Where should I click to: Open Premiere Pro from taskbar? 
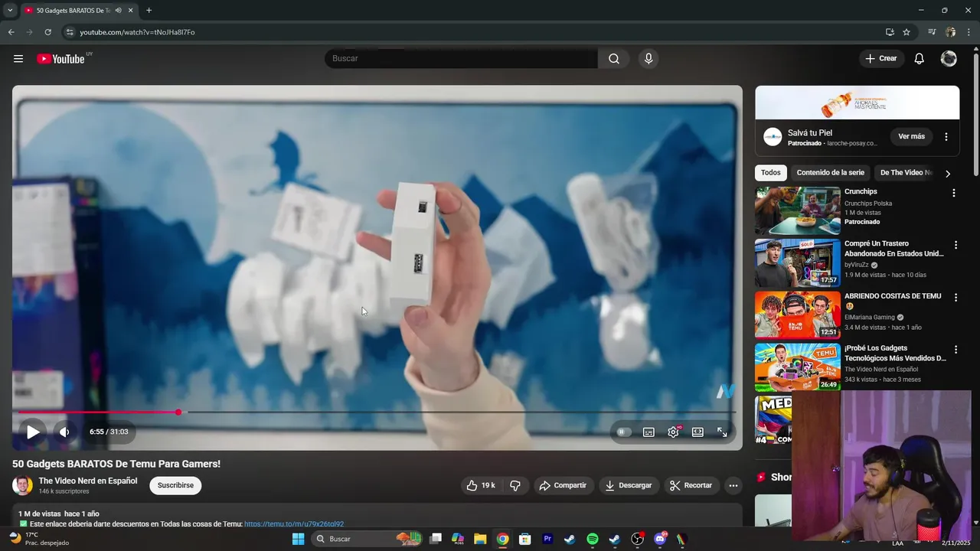point(547,539)
